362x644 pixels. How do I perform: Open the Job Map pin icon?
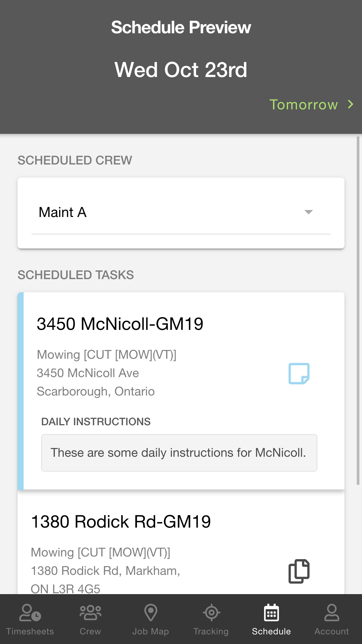point(151,612)
